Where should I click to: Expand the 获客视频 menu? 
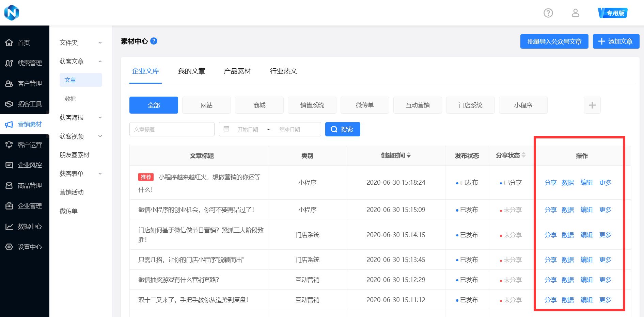(81, 136)
